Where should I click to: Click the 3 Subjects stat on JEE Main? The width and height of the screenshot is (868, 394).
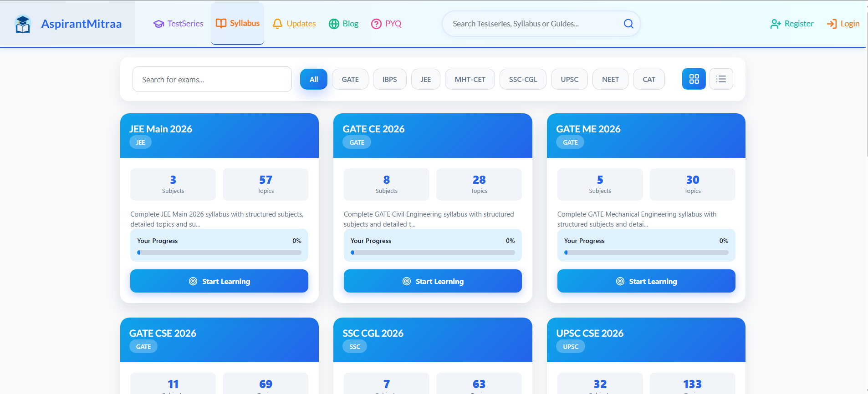173,184
